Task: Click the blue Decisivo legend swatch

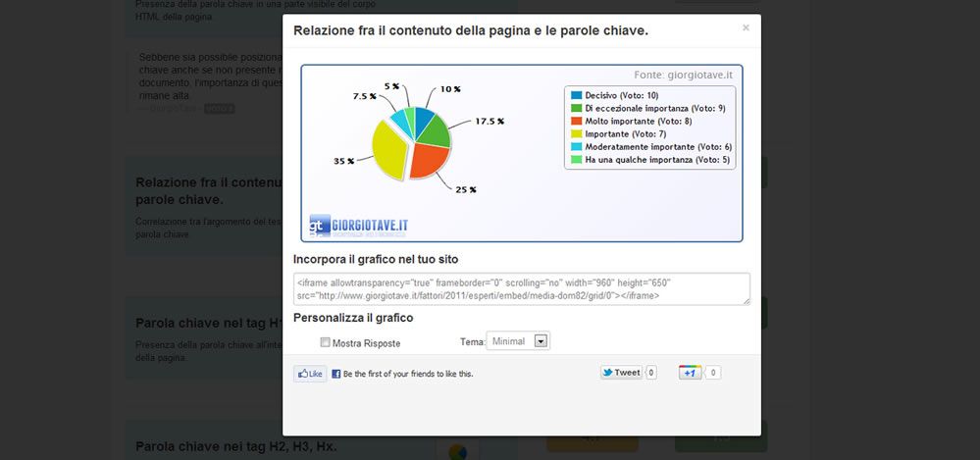Action: 577,95
